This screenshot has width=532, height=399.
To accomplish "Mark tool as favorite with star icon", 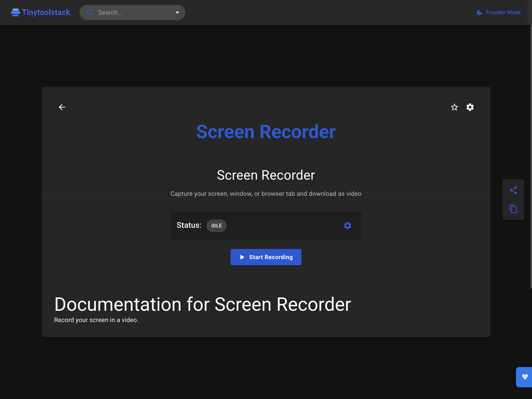I will (454, 107).
